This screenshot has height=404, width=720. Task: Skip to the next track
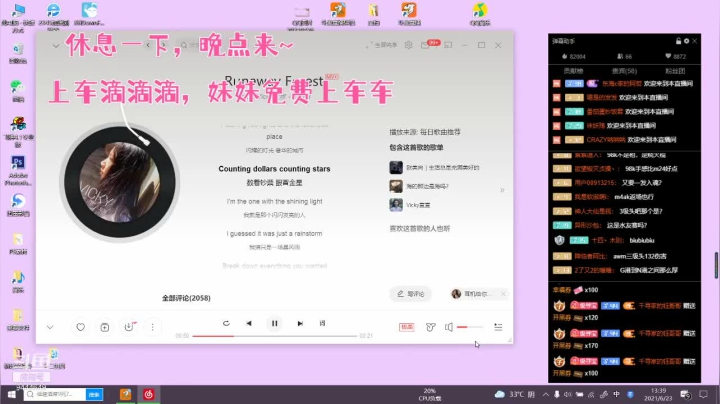[300, 323]
